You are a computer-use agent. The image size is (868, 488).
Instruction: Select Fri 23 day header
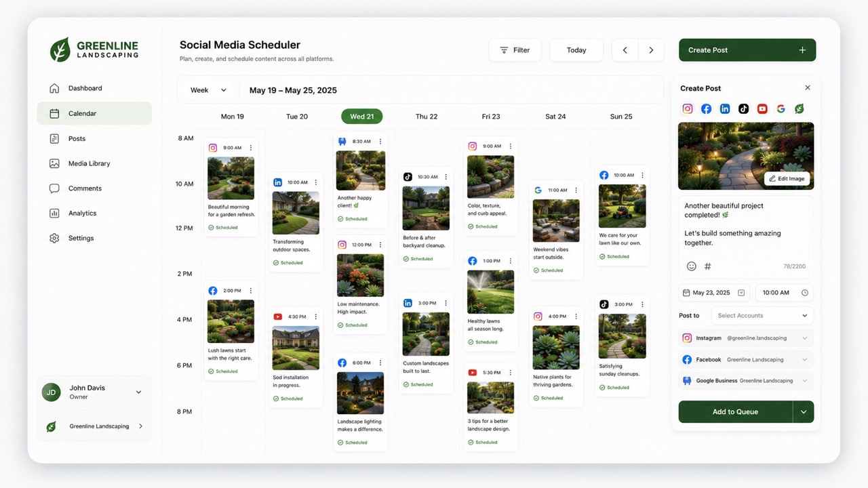pos(491,117)
